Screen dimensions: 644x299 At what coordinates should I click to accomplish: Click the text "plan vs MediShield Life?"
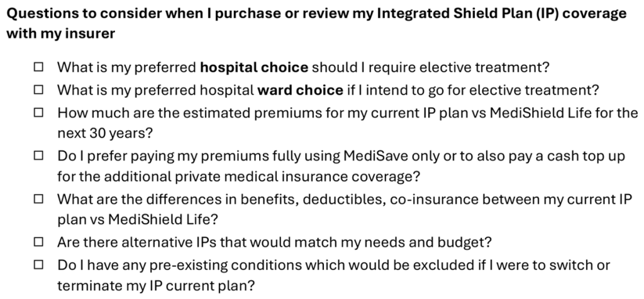click(137, 220)
